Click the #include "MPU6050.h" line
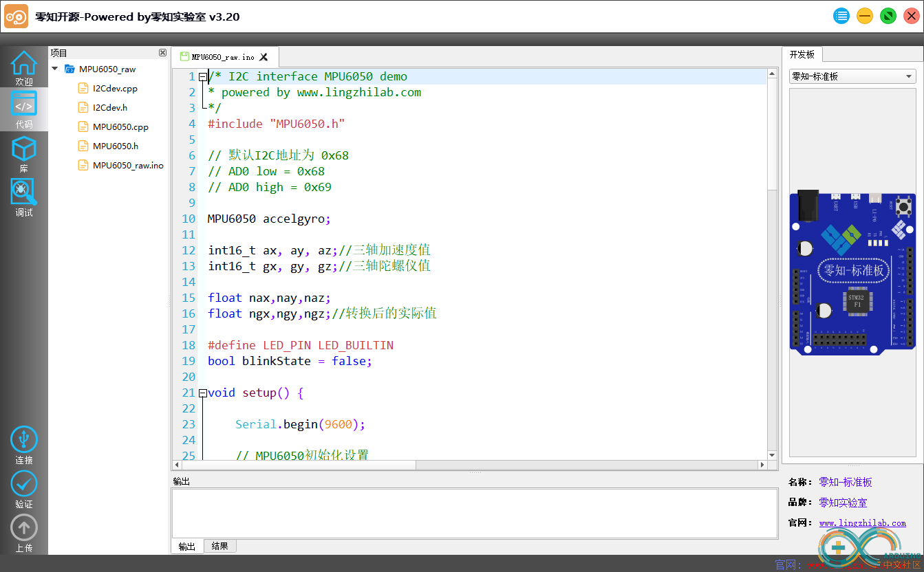The height and width of the screenshot is (572, 924). click(x=276, y=124)
